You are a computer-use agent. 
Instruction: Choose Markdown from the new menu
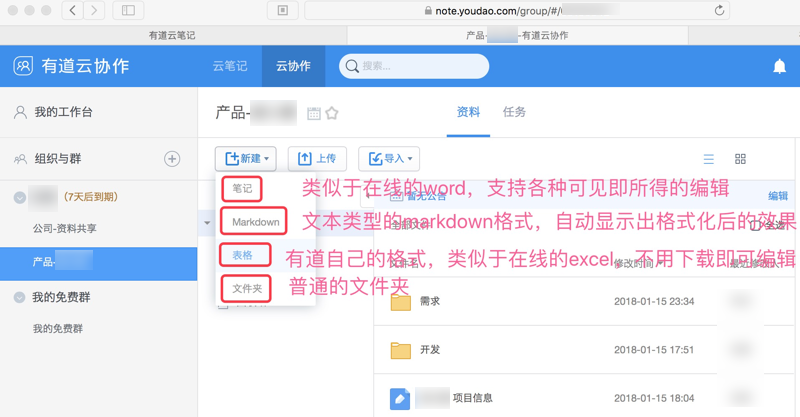(x=254, y=222)
